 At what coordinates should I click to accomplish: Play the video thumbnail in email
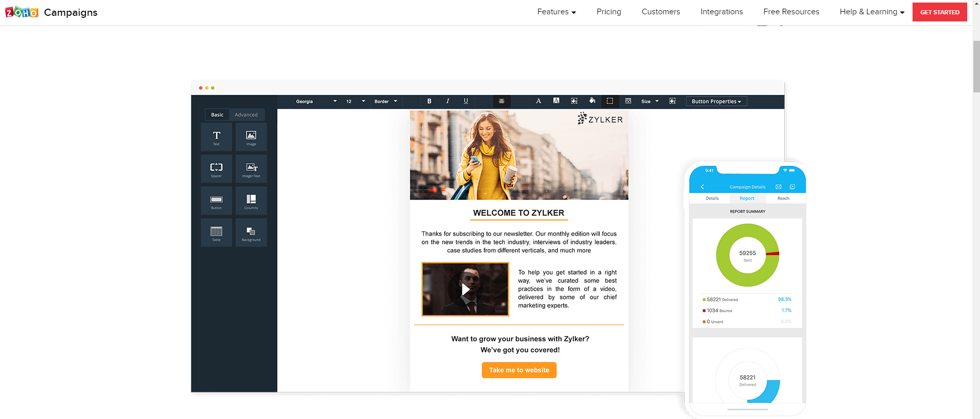[465, 289]
